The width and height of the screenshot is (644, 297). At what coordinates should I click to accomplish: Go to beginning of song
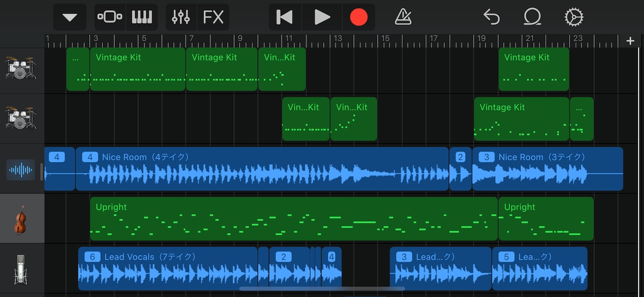[x=285, y=17]
